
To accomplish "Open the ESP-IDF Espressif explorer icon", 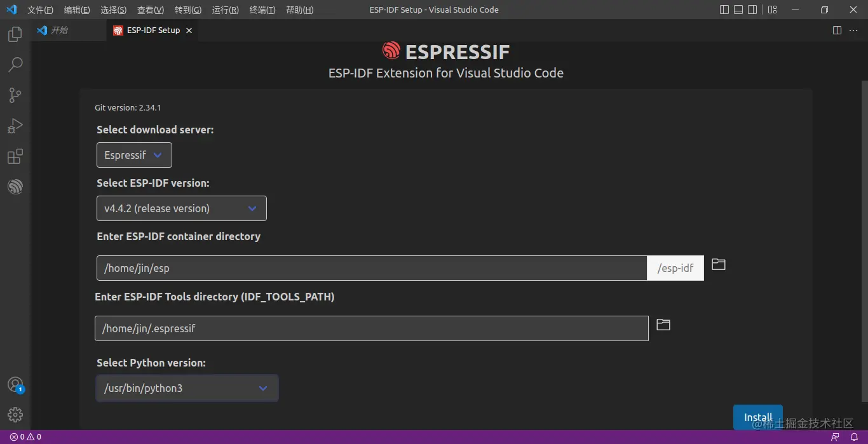I will coord(15,187).
